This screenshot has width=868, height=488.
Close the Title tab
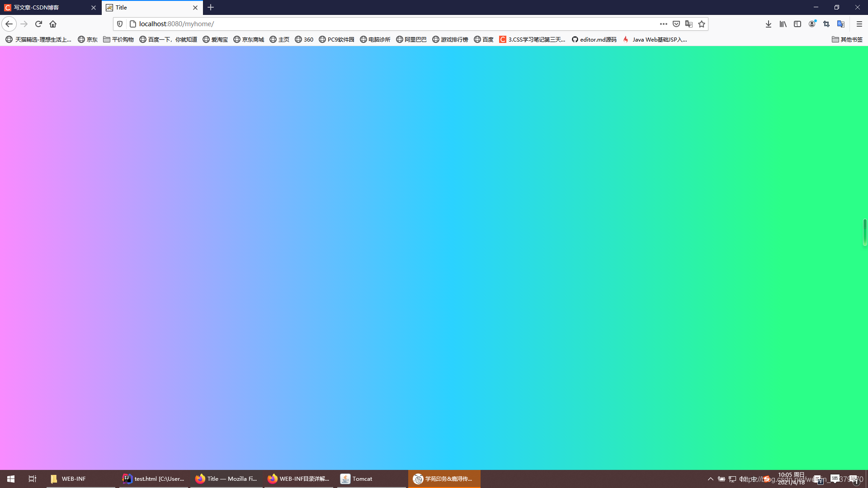coord(195,8)
